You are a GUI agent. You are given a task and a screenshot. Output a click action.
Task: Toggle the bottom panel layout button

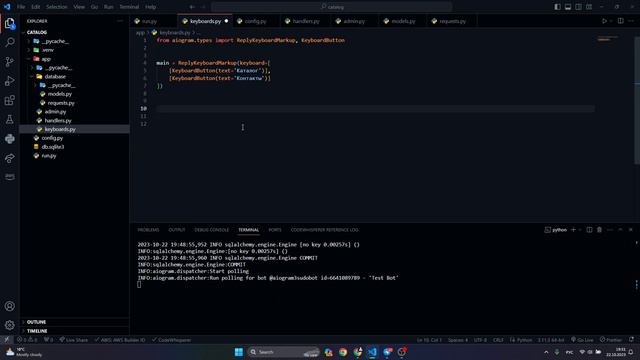(568, 7)
